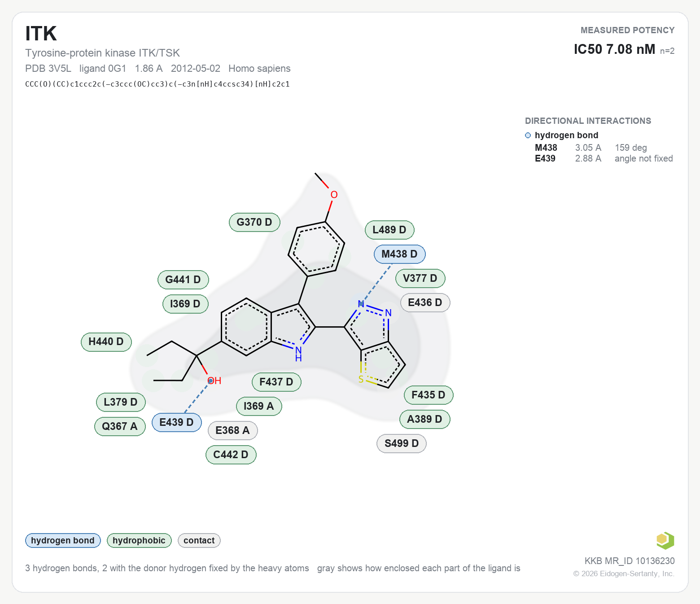Click the PDB 3V5L identifier
This screenshot has height=604, width=700.
[48, 69]
